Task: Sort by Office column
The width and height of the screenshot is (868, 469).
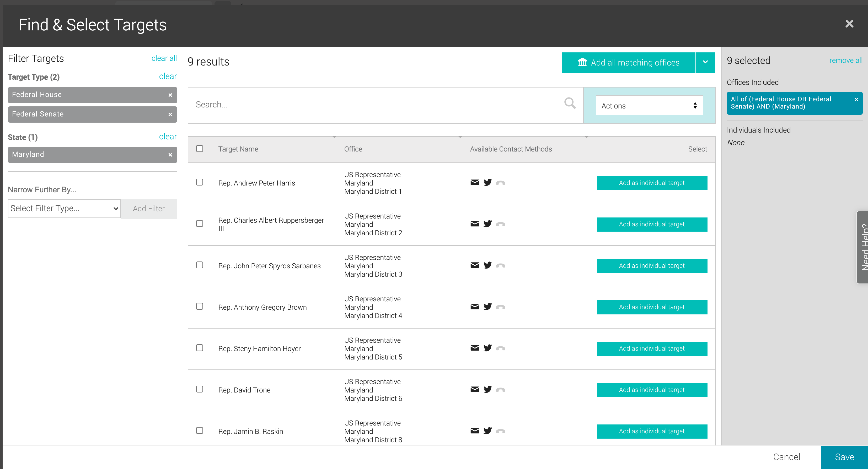Action: [353, 149]
